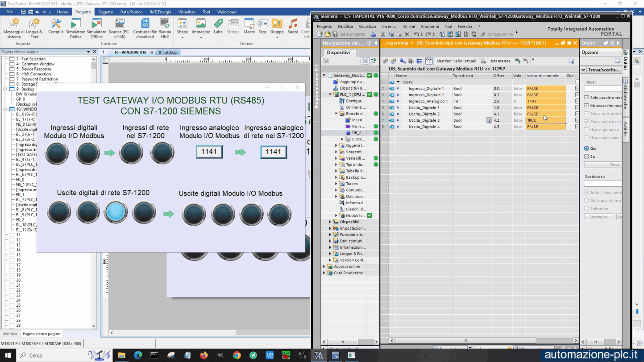This screenshot has width=644, height=362.
Task: Open Chrome from the taskbar
Action: coord(237,355)
